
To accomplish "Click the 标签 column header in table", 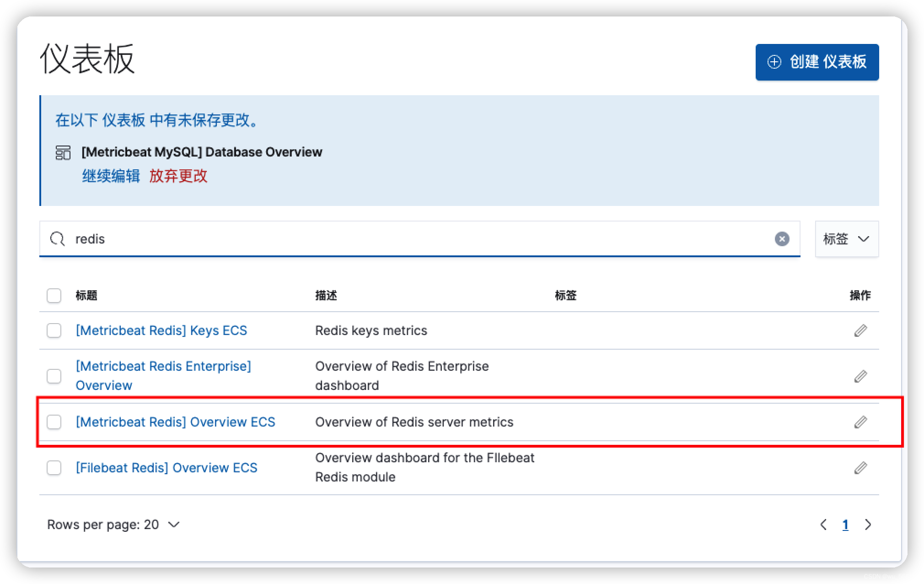I will [566, 295].
